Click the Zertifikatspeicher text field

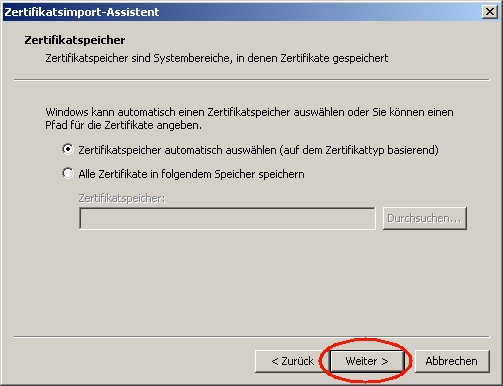(227, 219)
